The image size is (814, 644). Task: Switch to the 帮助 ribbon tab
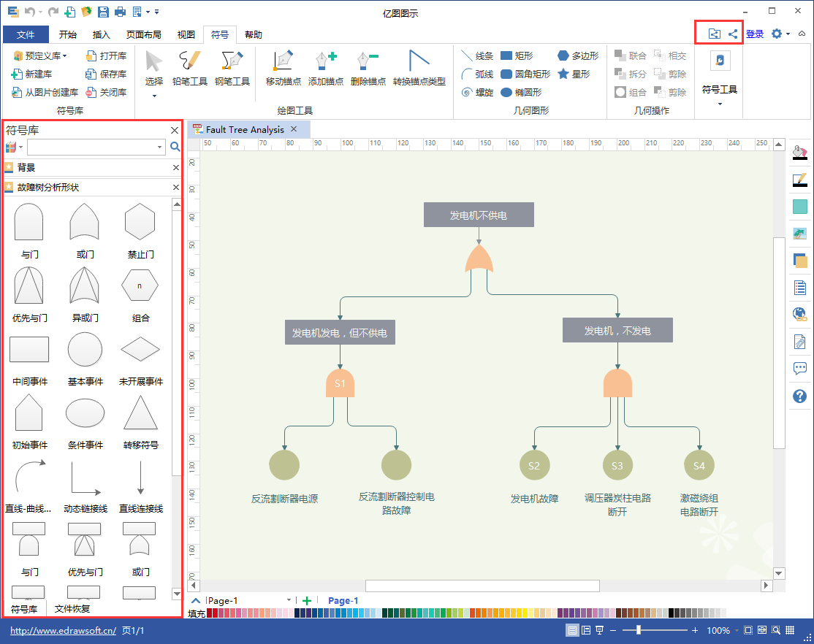254,34
